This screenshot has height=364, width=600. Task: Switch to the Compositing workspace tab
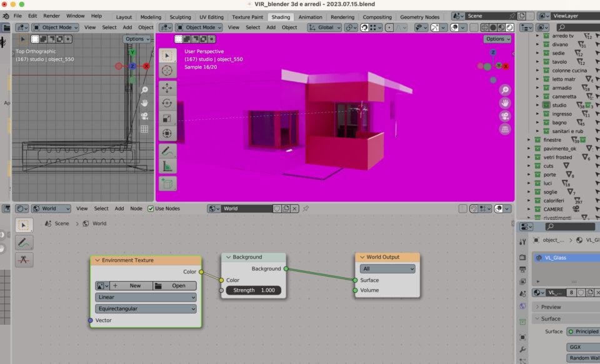[x=377, y=17]
